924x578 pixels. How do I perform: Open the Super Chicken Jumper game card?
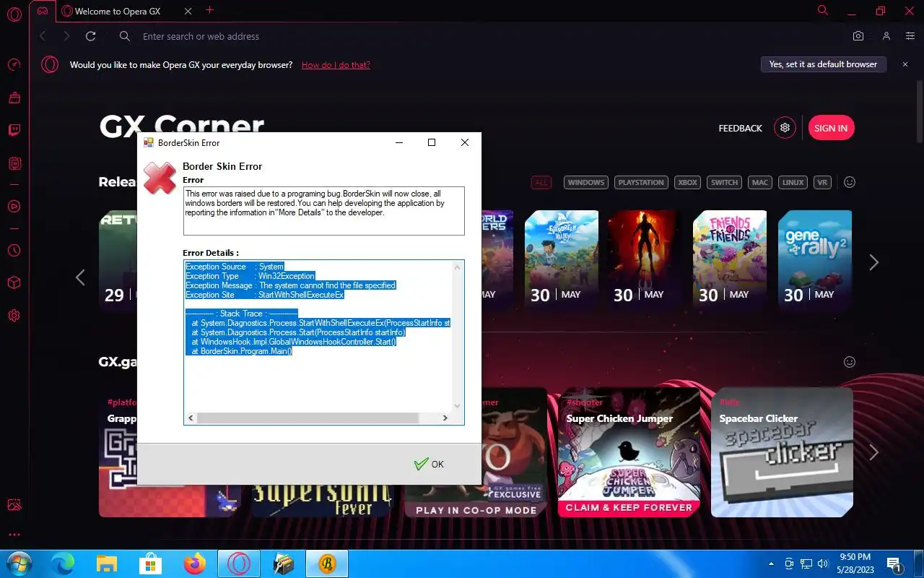(629, 452)
